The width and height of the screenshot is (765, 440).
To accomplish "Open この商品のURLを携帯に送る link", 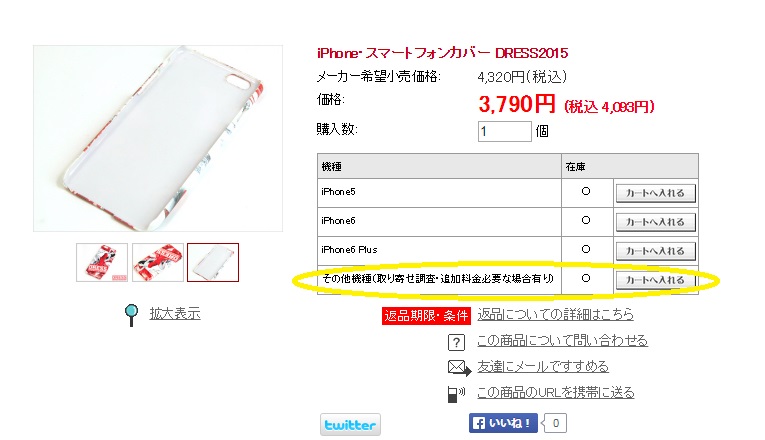I will click(555, 392).
